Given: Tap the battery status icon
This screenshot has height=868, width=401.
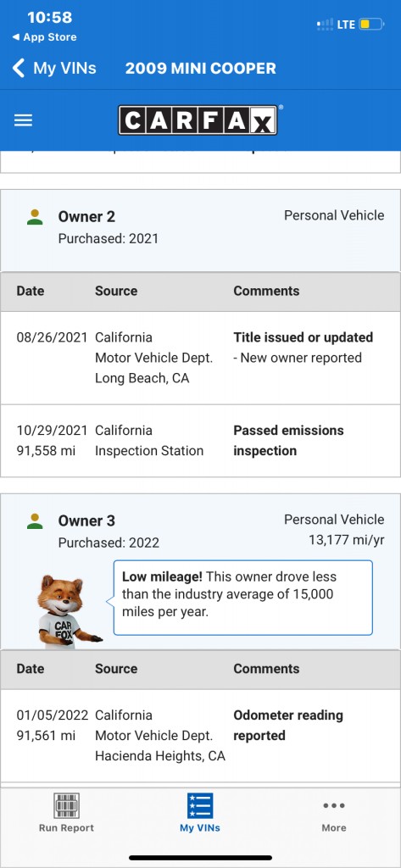Looking at the screenshot, I should pyautogui.click(x=371, y=25).
